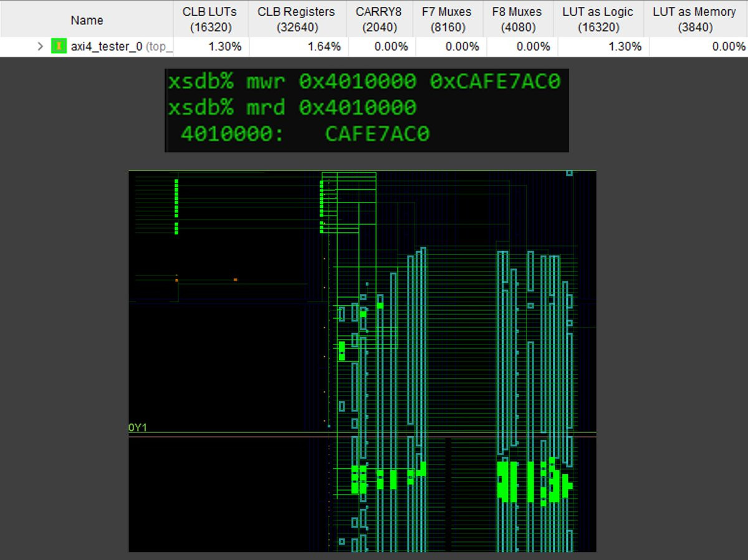Sort by CLB Registers (32640) column
Image resolution: width=748 pixels, height=560 pixels.
(296, 20)
